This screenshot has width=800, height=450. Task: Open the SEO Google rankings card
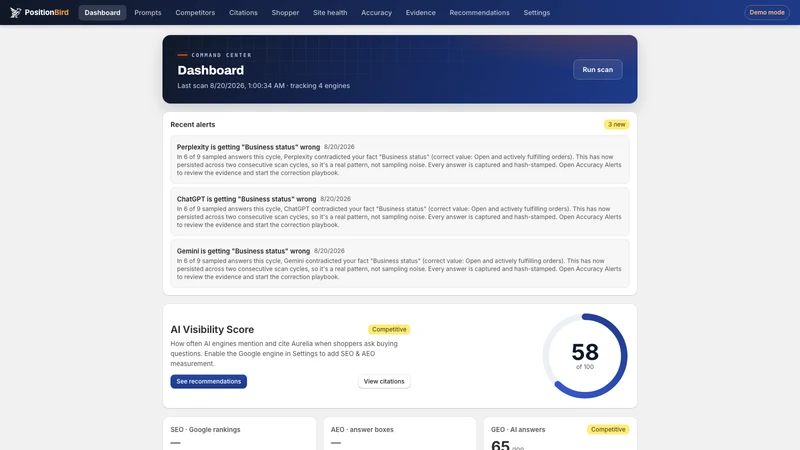click(239, 434)
